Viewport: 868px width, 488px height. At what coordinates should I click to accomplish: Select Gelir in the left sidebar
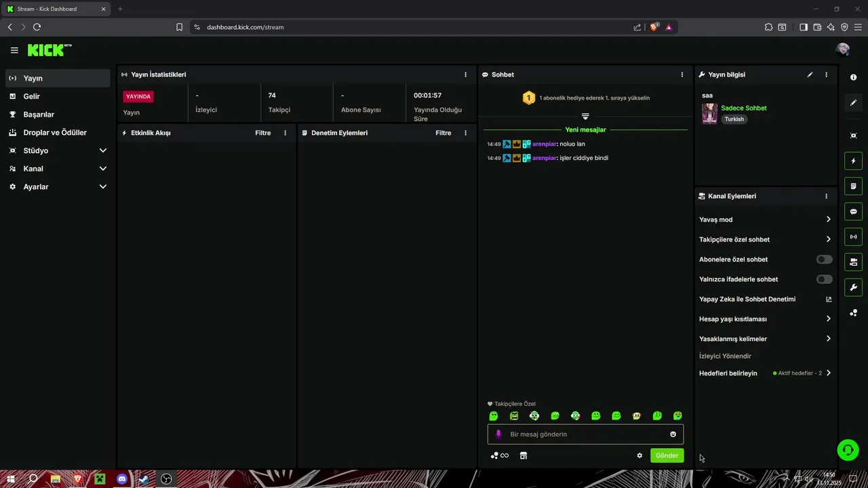(57, 96)
